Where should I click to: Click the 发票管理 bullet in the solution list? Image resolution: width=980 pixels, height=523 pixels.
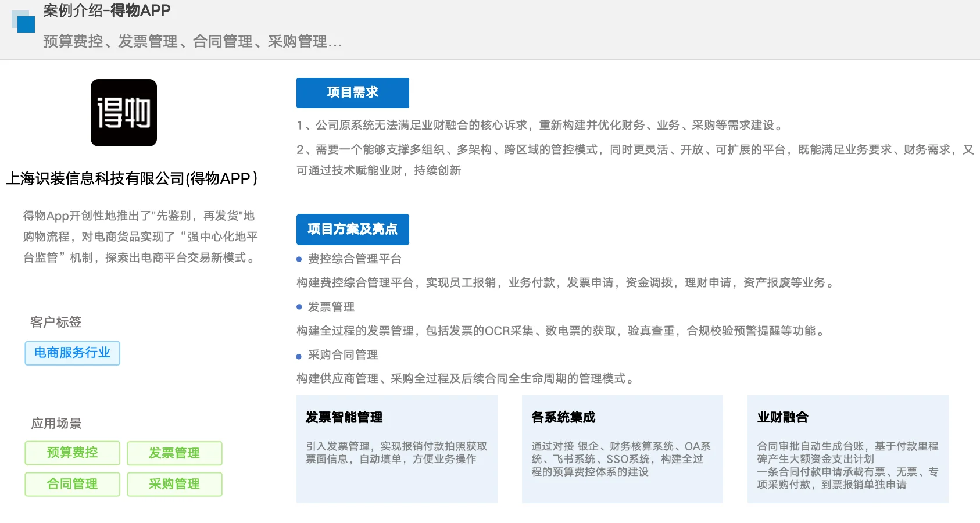point(331,307)
